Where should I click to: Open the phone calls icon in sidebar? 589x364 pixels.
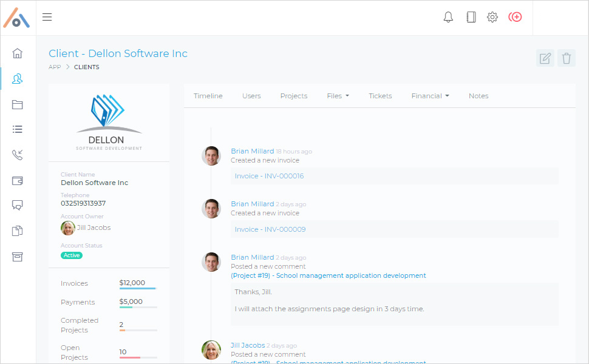pyautogui.click(x=18, y=155)
